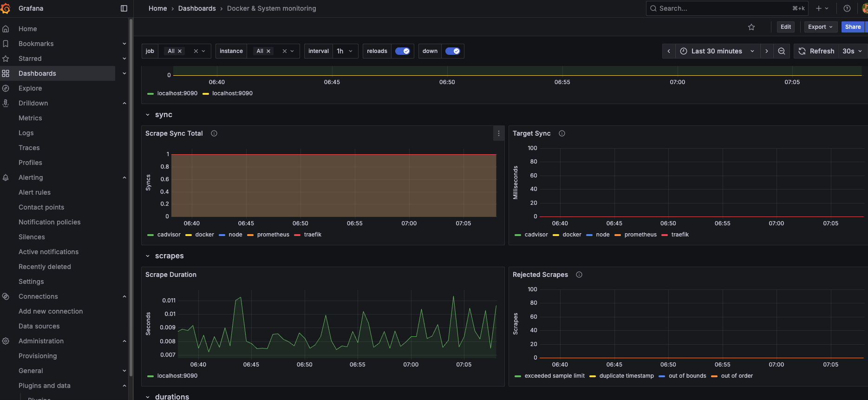
Task: Open the help question mark icon
Action: 847,8
